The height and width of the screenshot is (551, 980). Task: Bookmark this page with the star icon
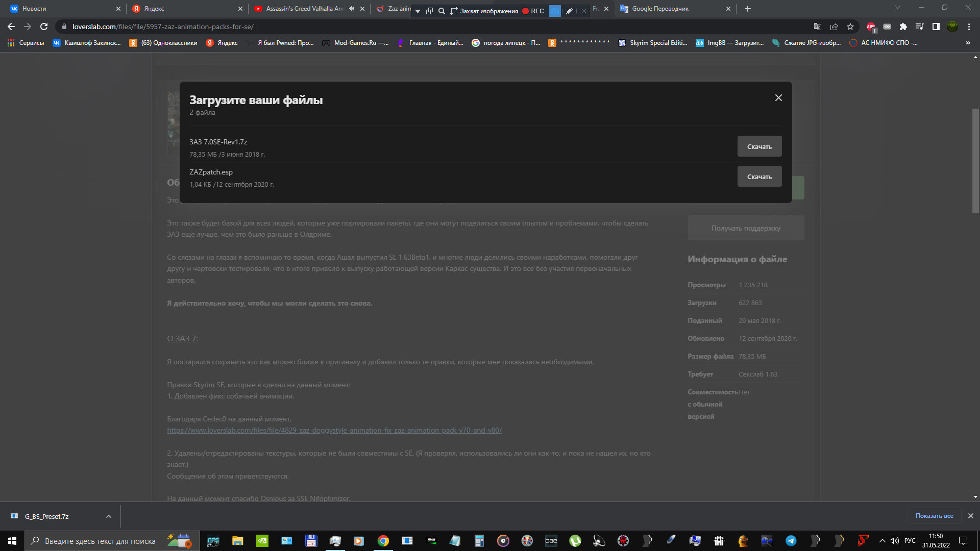[850, 27]
